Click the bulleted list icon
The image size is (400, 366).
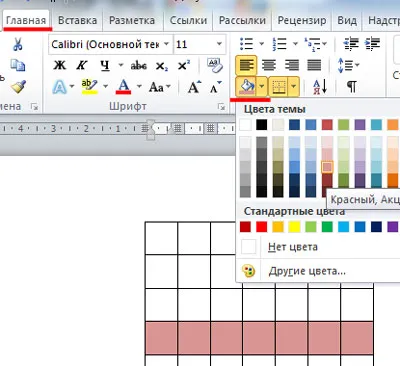click(246, 44)
